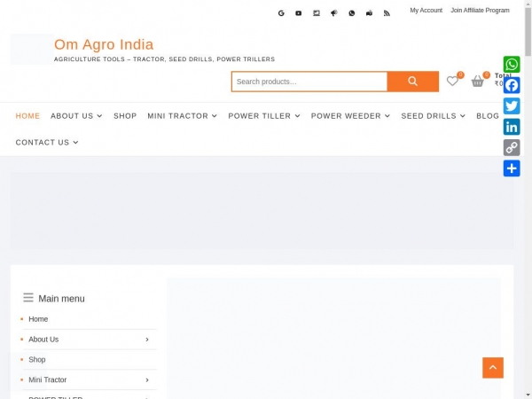Expand the About Us nav dropdown
Image resolution: width=532 pixels, height=399 pixels.
coord(99,116)
